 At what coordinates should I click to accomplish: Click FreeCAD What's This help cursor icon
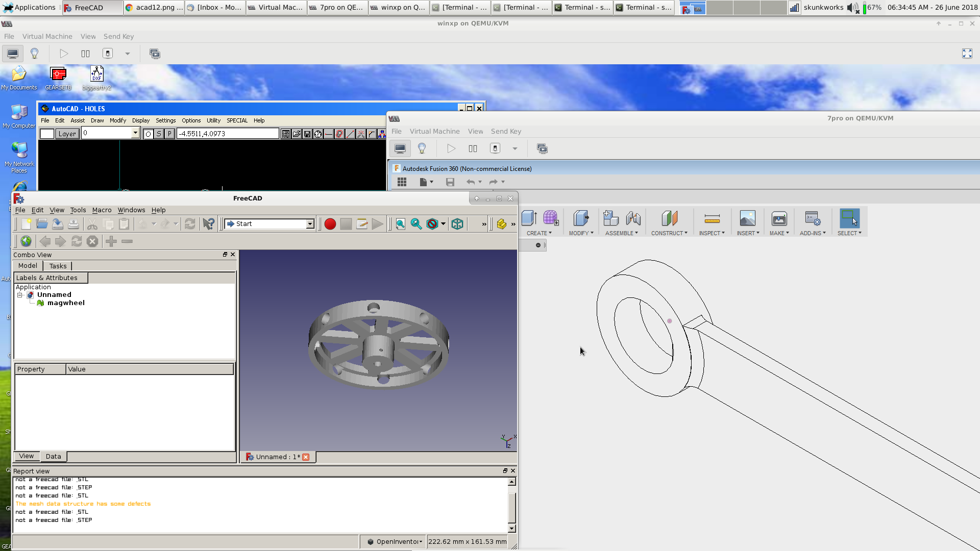[208, 224]
